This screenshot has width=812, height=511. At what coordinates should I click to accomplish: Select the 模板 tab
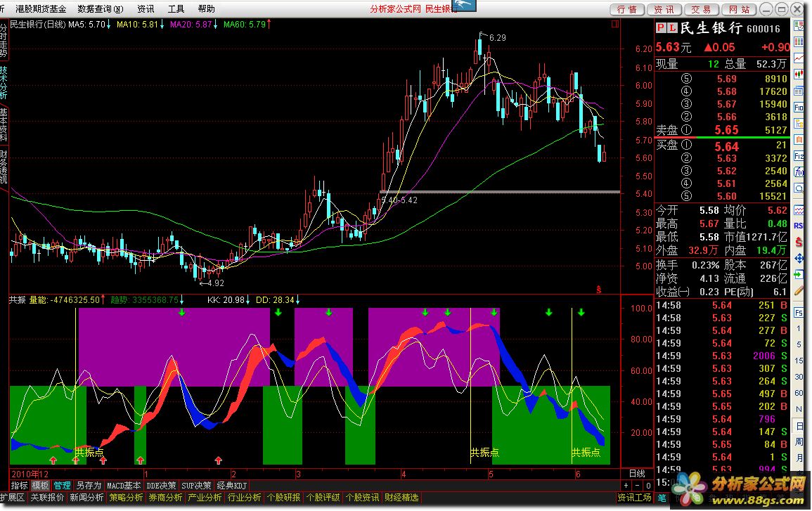(40, 486)
